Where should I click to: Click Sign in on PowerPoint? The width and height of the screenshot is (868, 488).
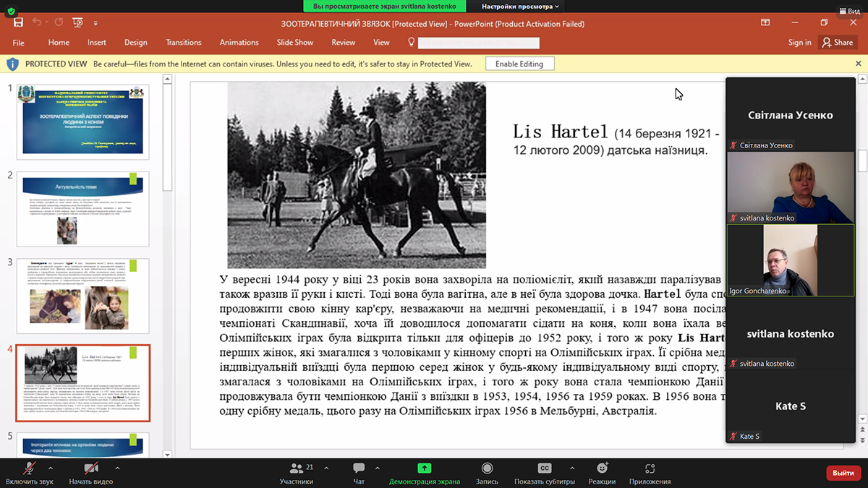[799, 43]
